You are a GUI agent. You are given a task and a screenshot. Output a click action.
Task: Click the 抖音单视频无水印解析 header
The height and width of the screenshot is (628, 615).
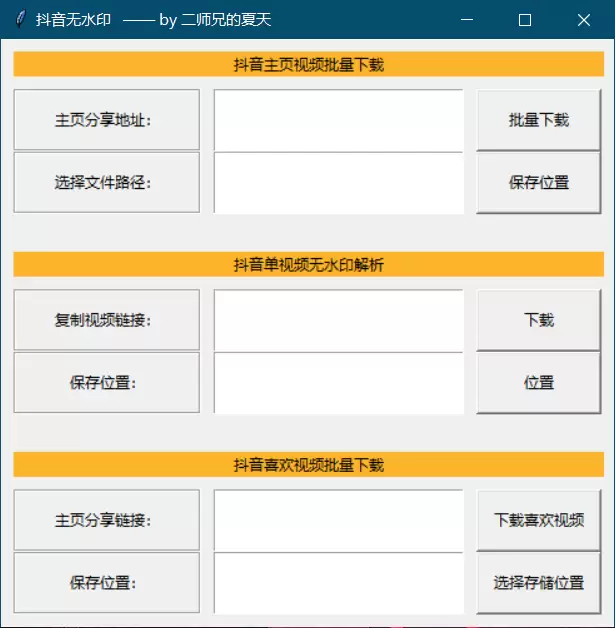tap(309, 264)
